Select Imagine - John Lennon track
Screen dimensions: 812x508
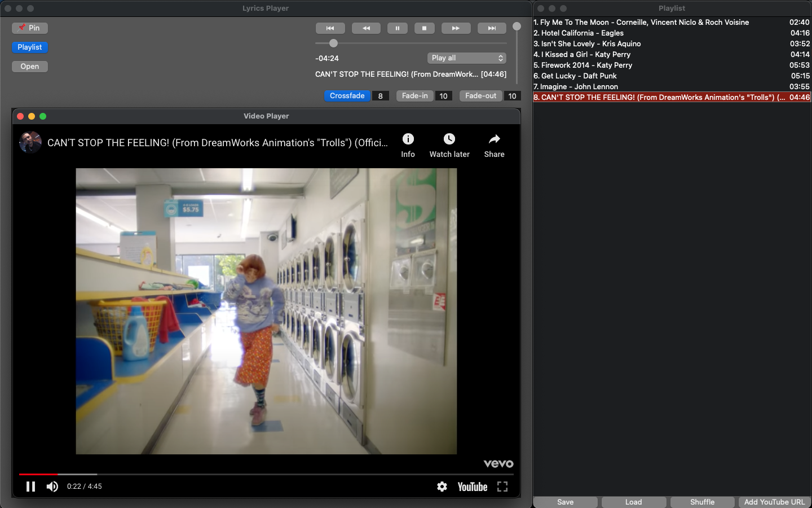[x=672, y=87]
